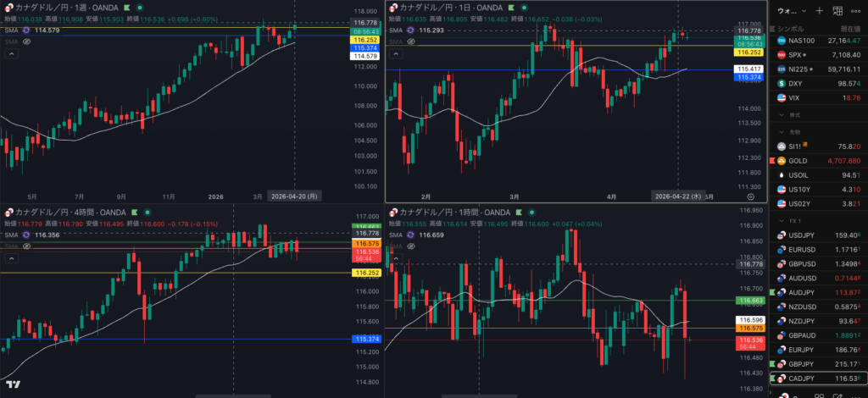Select AUDJPY in the watchlist
This screenshot has width=868, height=398.
[819, 292]
